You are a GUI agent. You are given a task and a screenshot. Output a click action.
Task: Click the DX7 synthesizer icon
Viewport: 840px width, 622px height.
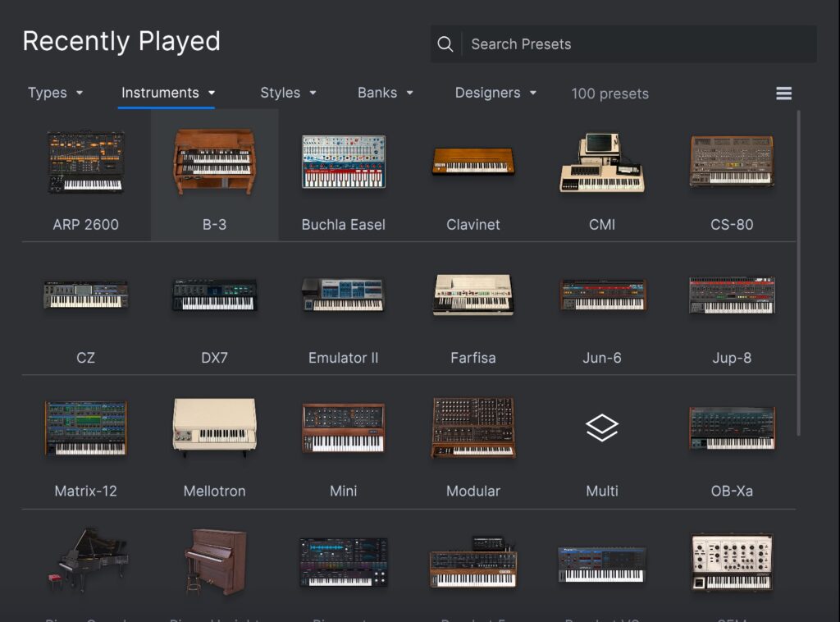pyautogui.click(x=214, y=295)
